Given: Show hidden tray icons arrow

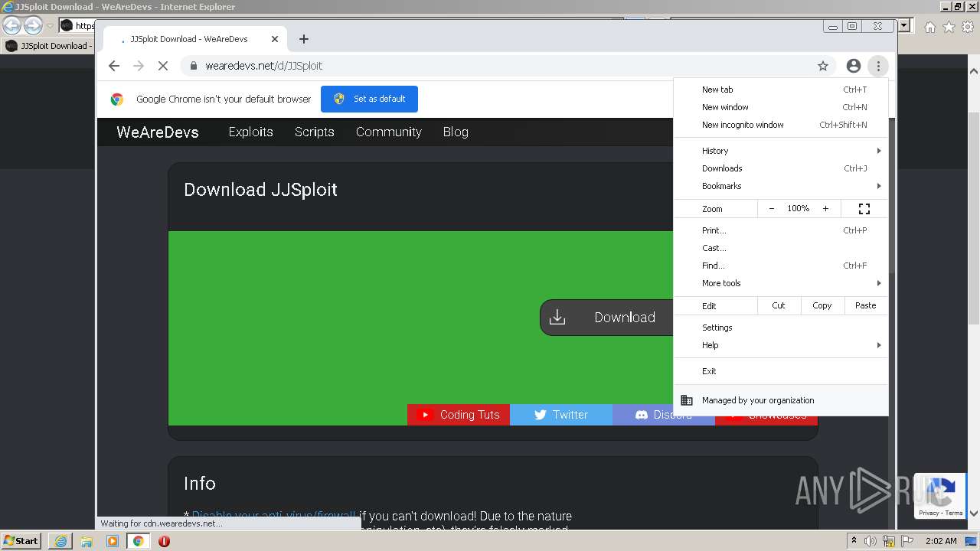Looking at the screenshot, I should tap(854, 541).
